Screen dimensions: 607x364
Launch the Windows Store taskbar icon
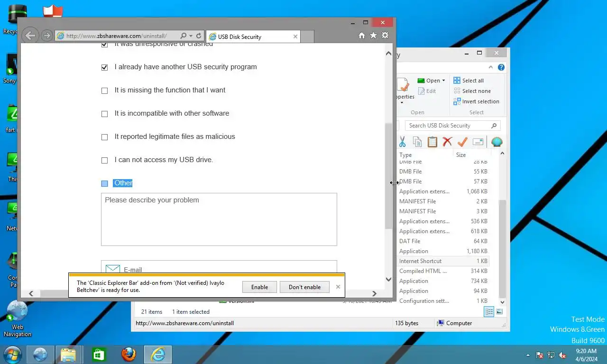tap(99, 355)
